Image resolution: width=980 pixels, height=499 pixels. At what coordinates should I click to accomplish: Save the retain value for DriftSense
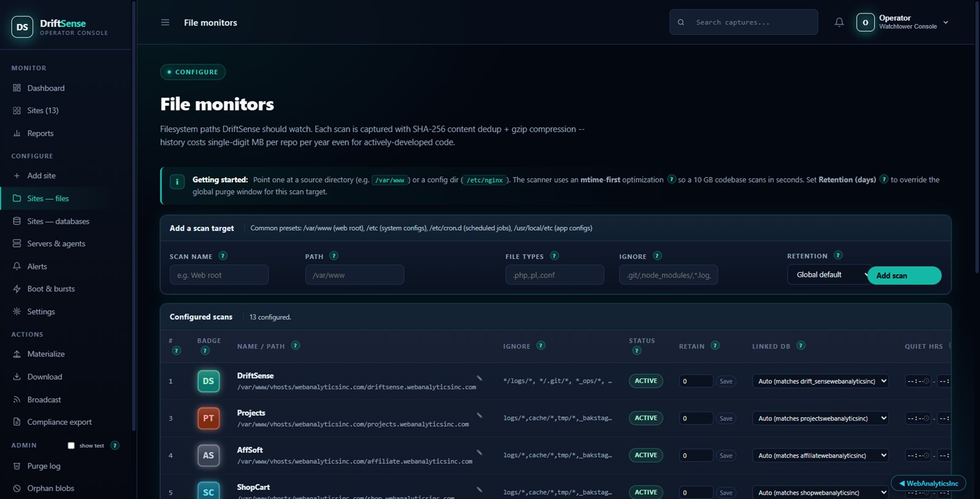(726, 381)
